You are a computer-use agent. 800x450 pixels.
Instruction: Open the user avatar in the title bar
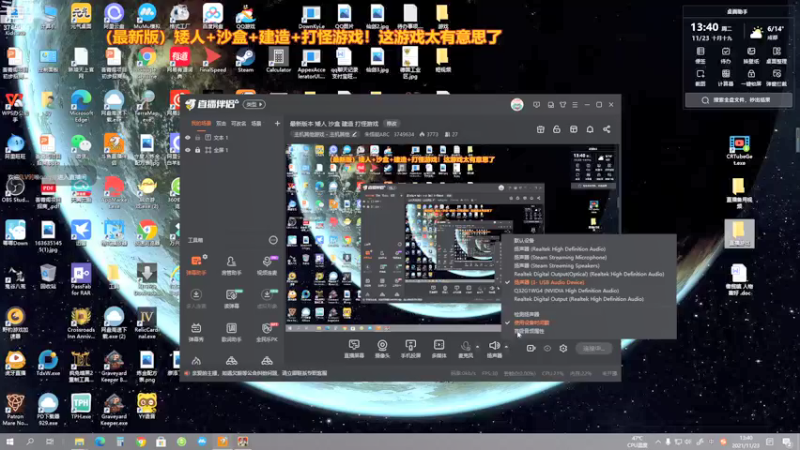tap(517, 105)
